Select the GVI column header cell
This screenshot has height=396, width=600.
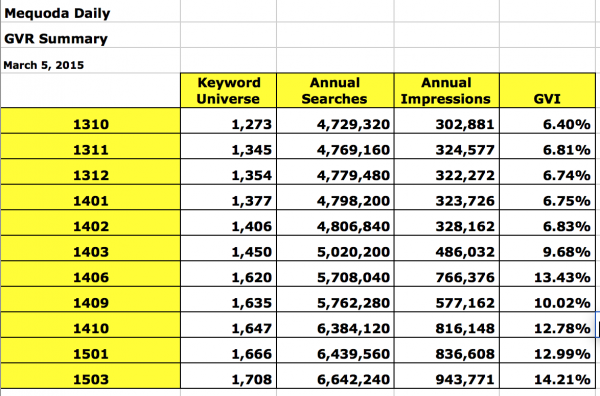(548, 91)
